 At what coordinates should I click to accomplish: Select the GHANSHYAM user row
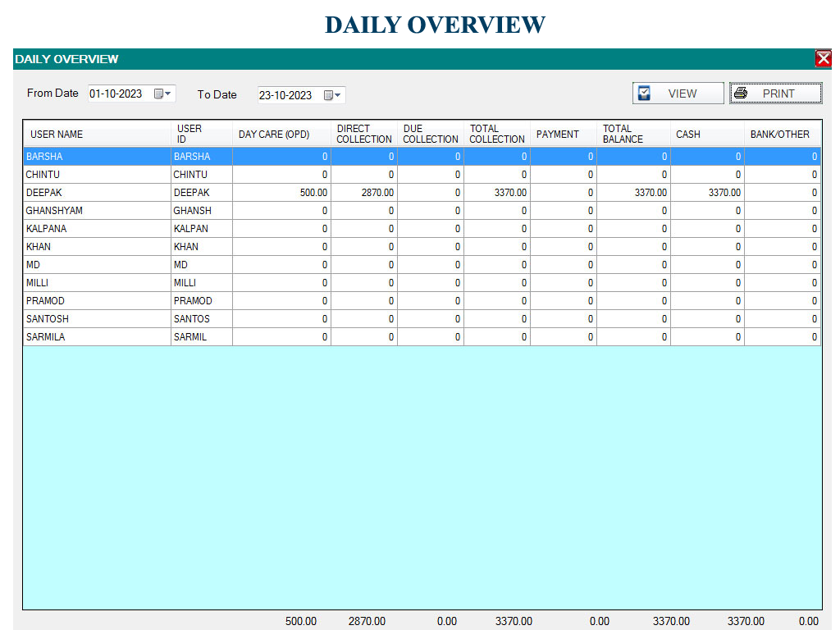click(97, 211)
